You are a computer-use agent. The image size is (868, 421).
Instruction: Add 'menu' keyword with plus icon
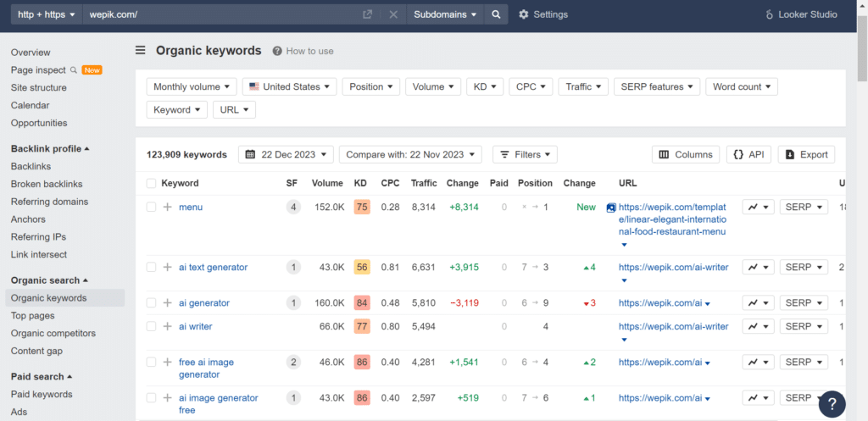168,207
